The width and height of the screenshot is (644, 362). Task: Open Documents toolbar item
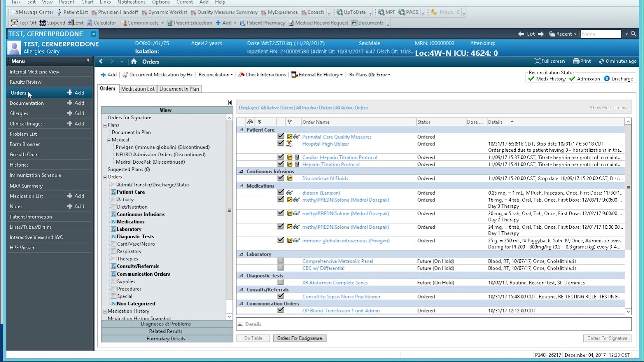click(367, 23)
